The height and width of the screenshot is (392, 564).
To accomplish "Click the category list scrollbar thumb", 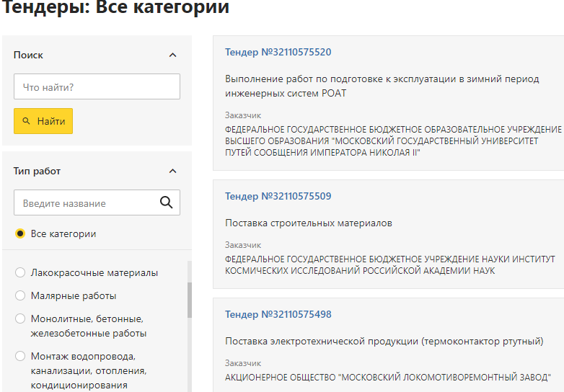I will point(190,300).
